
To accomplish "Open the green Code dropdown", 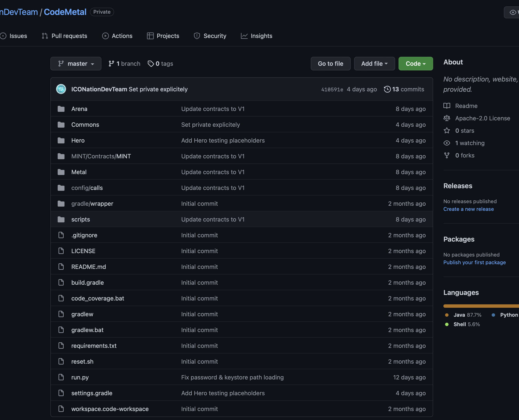I will [415, 64].
